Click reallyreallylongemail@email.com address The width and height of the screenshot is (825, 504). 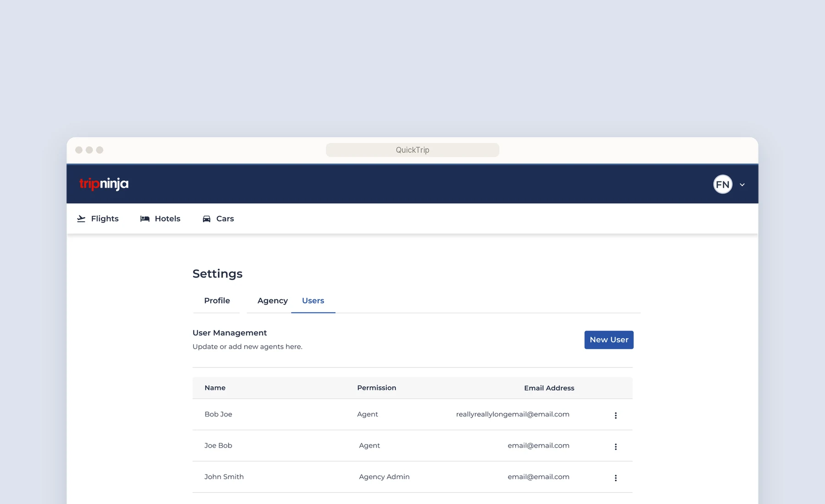(512, 414)
